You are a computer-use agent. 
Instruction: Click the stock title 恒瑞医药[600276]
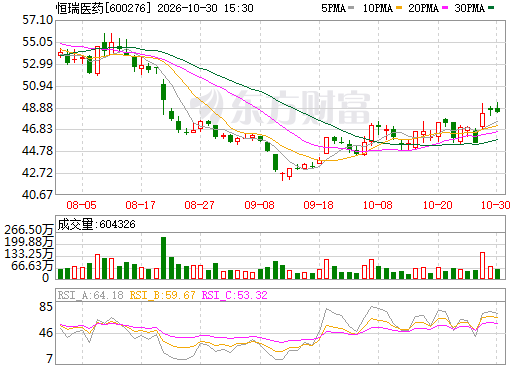(x=103, y=8)
